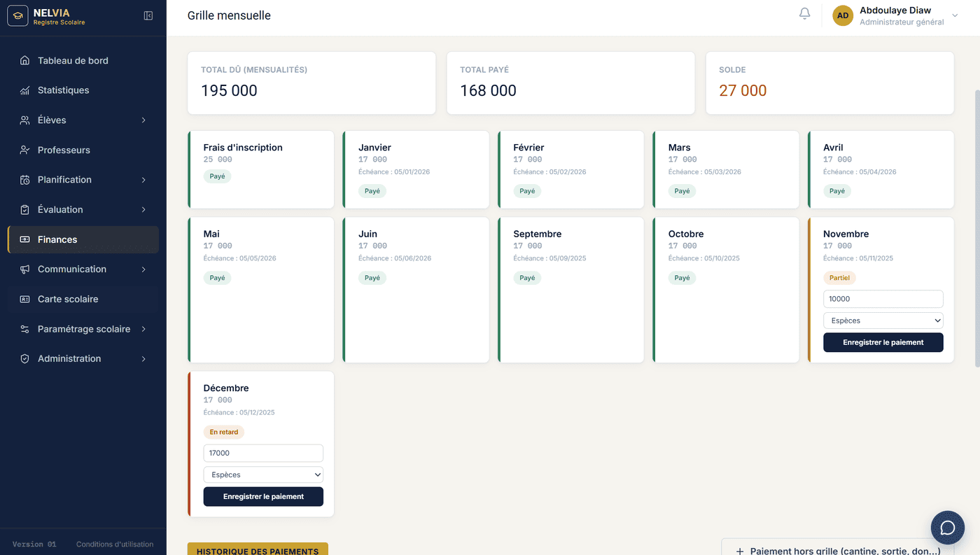Register the Décembre payment
980x555 pixels.
[x=263, y=496]
